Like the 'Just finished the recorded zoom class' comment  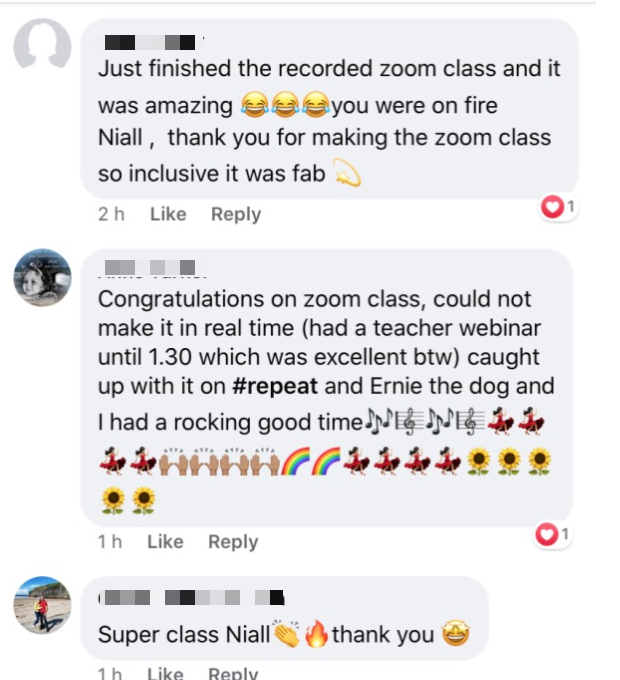tap(168, 214)
